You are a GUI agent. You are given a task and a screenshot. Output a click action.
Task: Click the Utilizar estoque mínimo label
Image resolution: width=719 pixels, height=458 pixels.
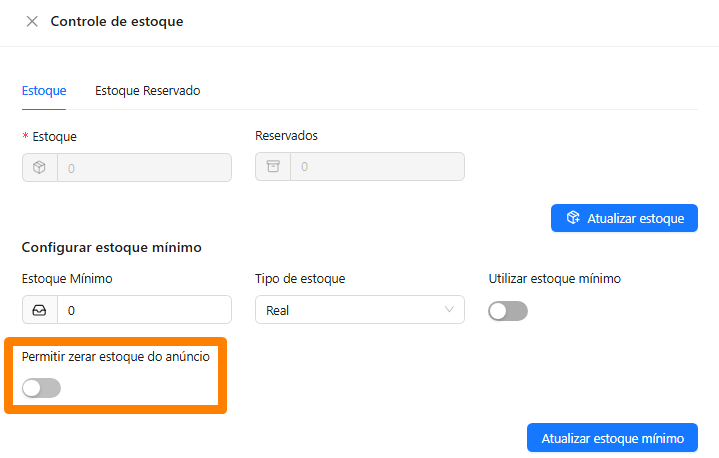coord(554,279)
